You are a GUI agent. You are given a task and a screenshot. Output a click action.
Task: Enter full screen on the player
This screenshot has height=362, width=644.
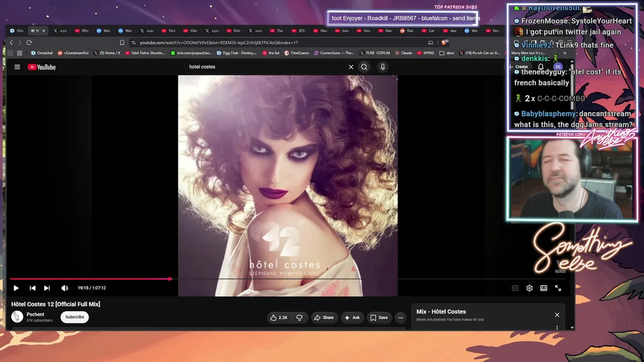(558, 288)
